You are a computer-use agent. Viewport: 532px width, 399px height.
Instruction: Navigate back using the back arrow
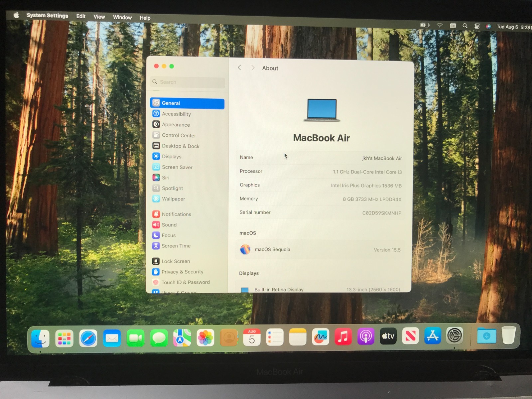(239, 68)
